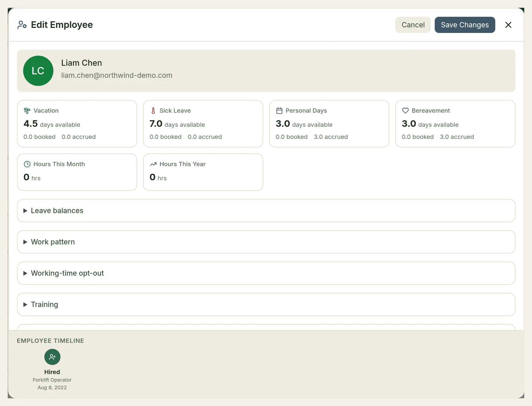Click 3.0 accrued under Bereavement

(x=457, y=137)
